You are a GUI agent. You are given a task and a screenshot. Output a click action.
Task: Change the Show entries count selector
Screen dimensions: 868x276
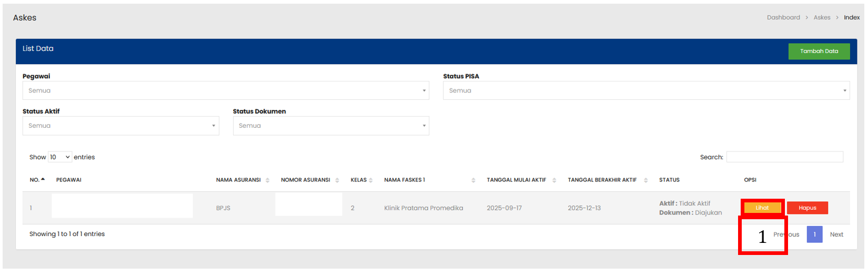coord(60,157)
